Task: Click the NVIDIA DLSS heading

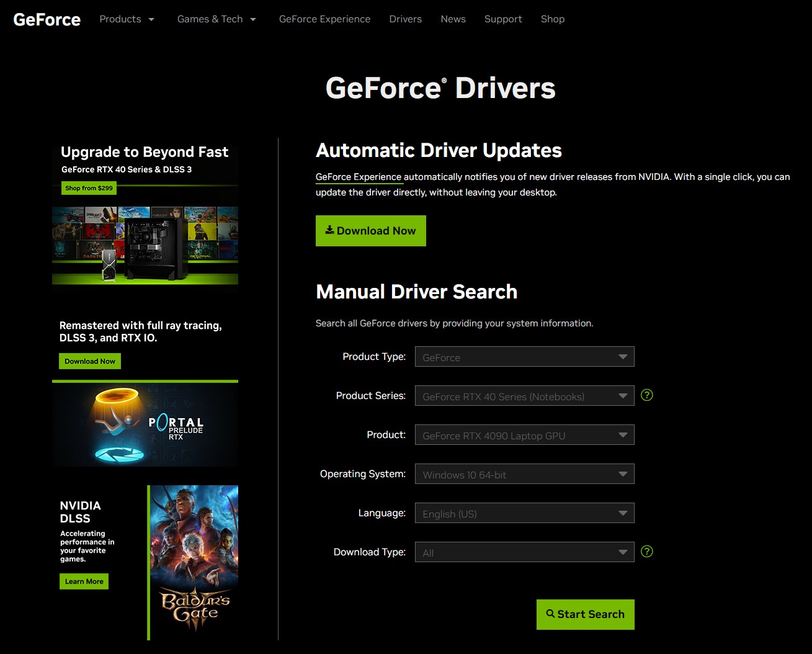Action: pos(80,512)
